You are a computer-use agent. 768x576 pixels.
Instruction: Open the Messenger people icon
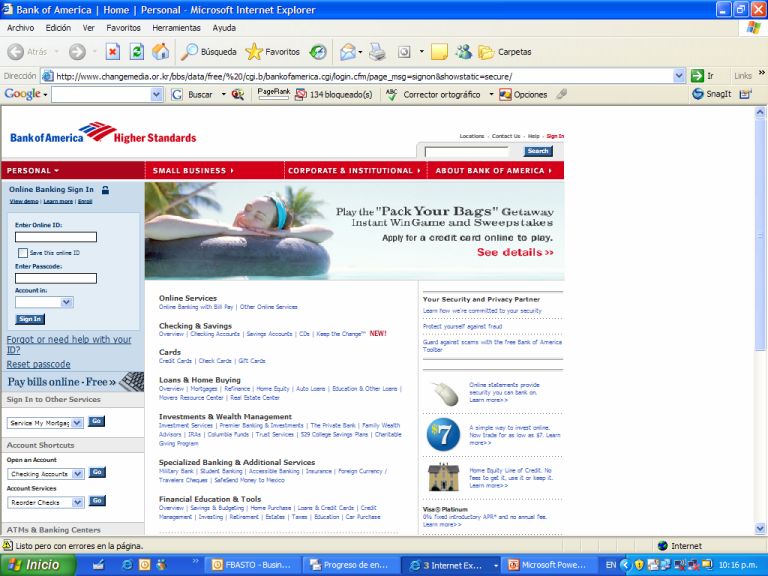point(463,51)
